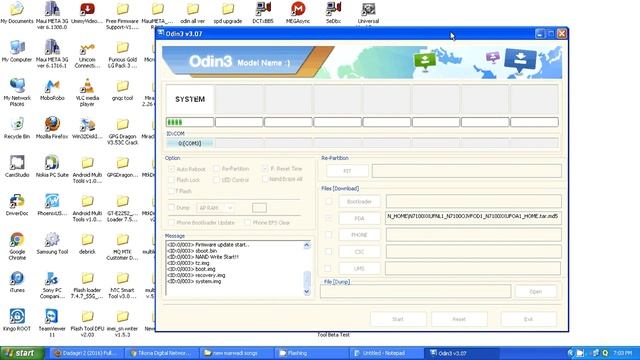This screenshot has width=640, height=360.
Task: Toggle Phone EFS Clear checkbox
Action: pos(247,222)
